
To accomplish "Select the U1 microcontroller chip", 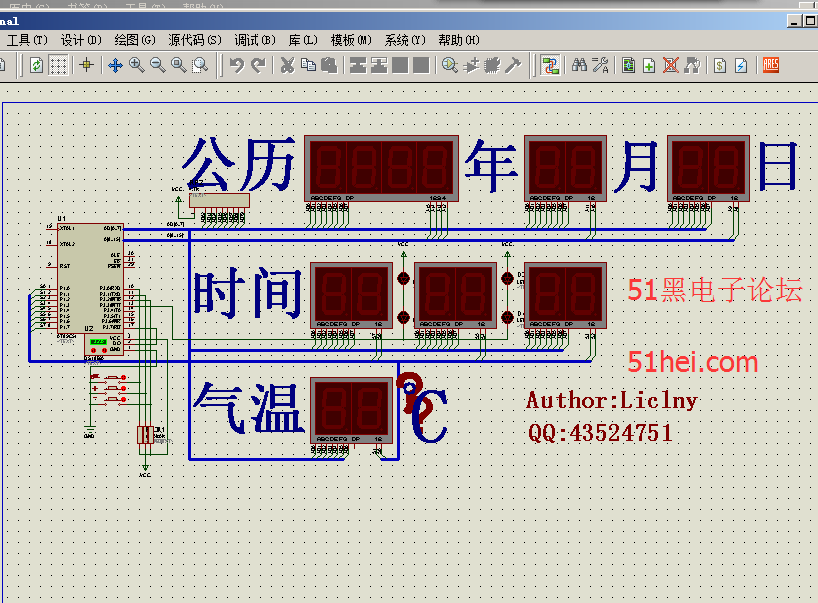I will 90,278.
